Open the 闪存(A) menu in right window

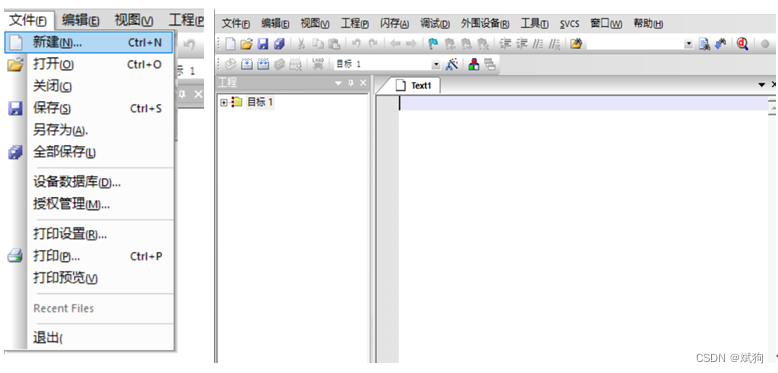394,24
